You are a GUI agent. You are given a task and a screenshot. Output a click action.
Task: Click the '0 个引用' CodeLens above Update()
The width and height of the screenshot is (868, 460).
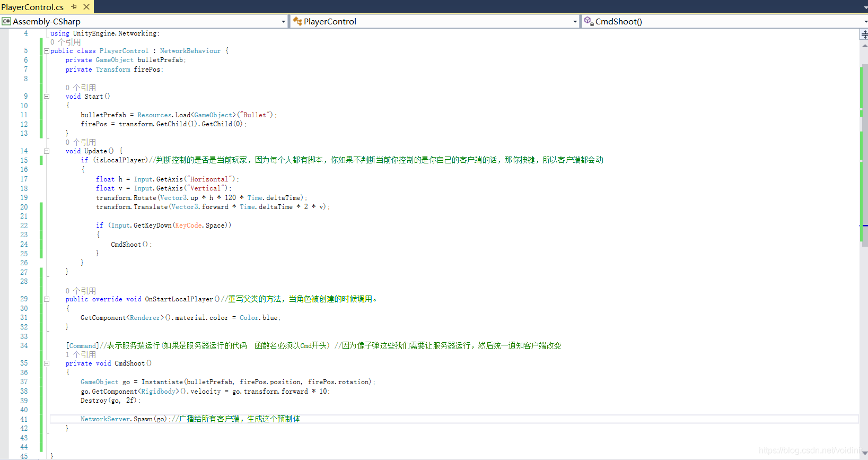tap(81, 142)
